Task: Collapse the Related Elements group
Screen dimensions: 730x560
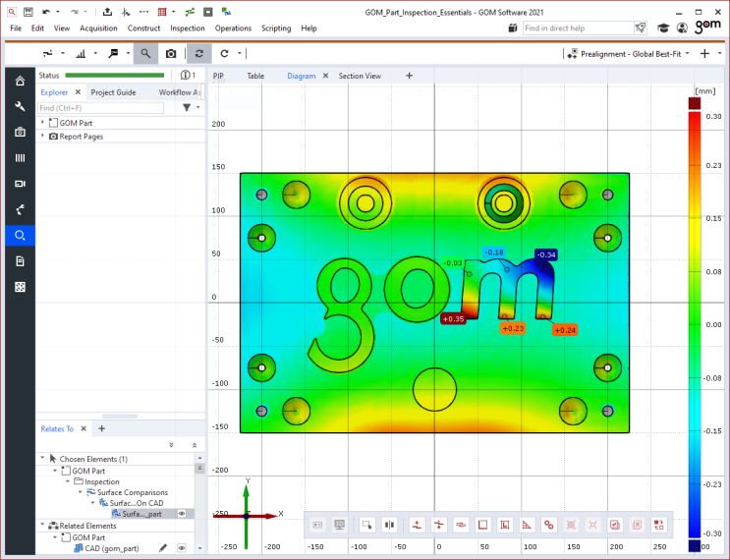Action: tap(42, 525)
